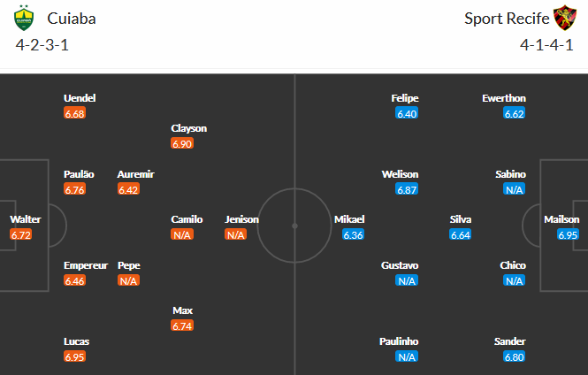Open the Cuiaba team name link
Screen dimensions: 588x375
click(x=73, y=19)
